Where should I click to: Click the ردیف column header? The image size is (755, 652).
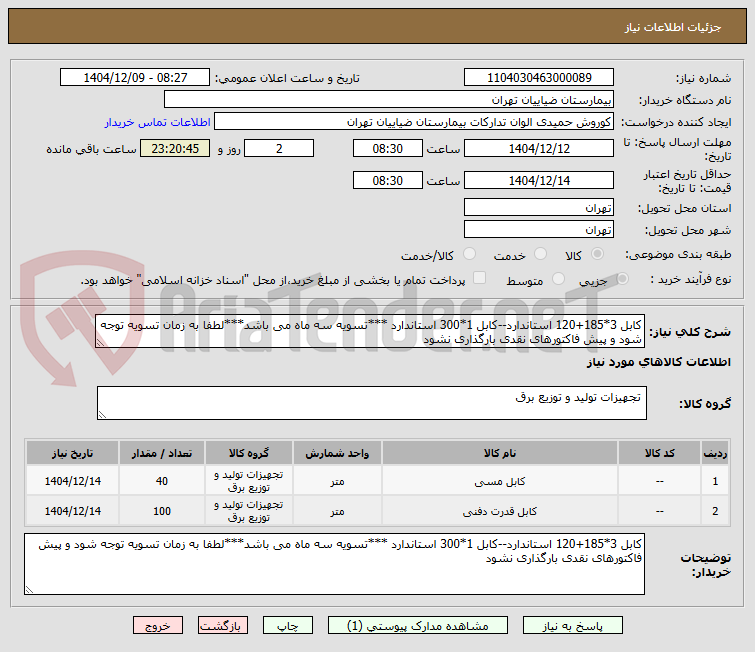(715, 453)
